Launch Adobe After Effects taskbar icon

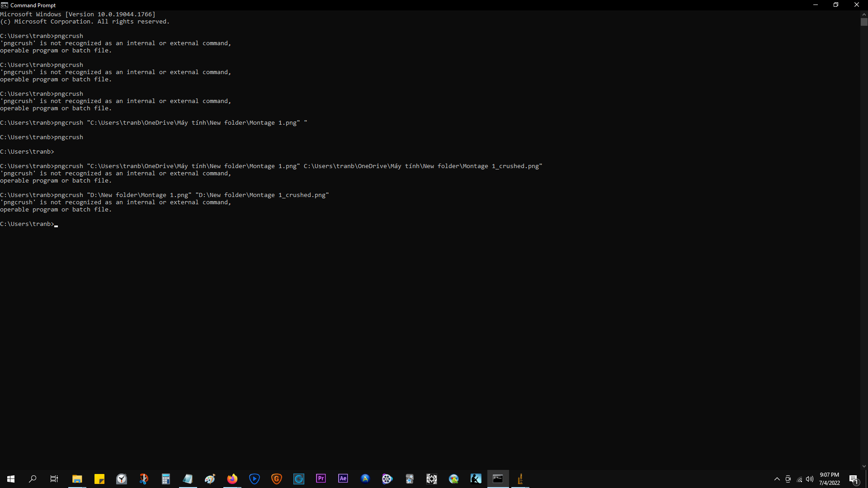click(x=343, y=479)
